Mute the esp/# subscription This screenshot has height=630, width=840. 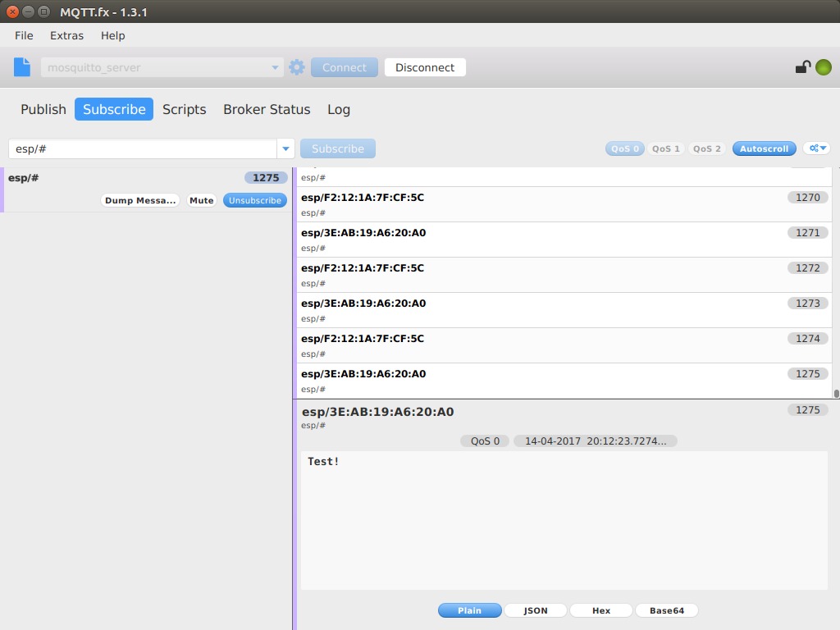[202, 200]
